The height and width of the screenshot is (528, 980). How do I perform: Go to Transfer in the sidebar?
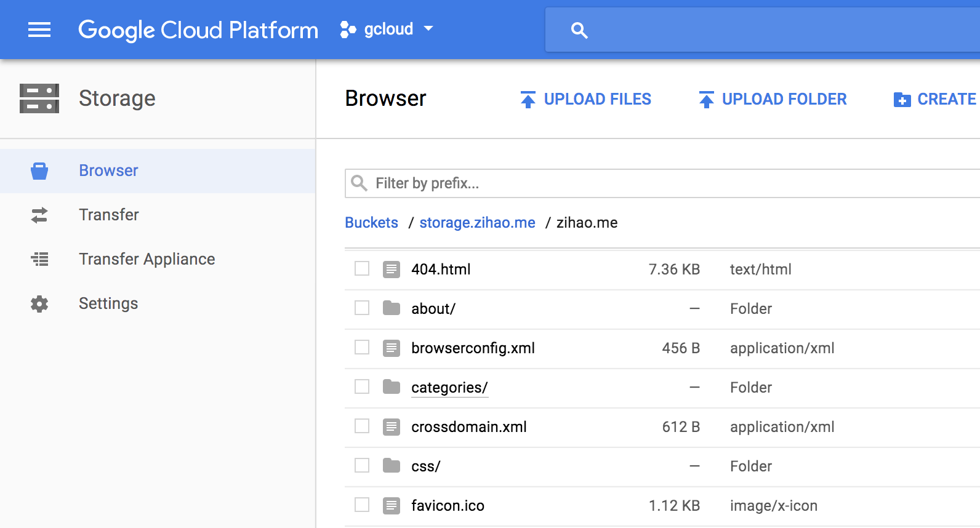pyautogui.click(x=158, y=215)
